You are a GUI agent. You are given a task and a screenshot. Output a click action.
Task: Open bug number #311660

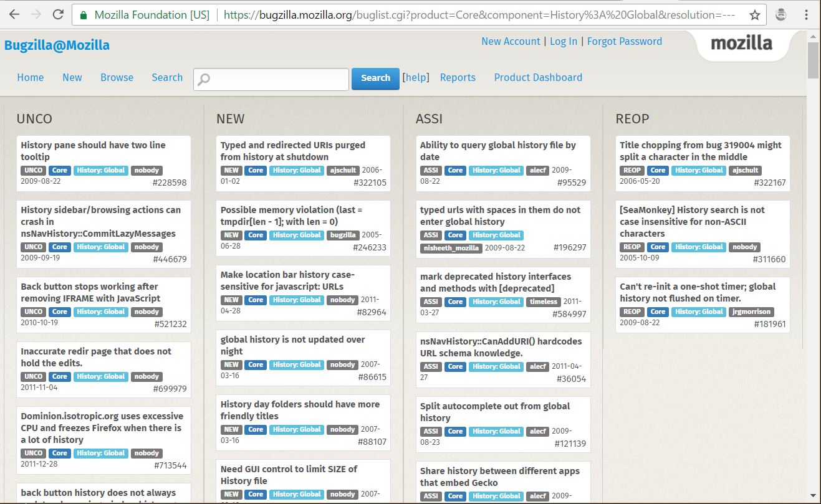(769, 259)
